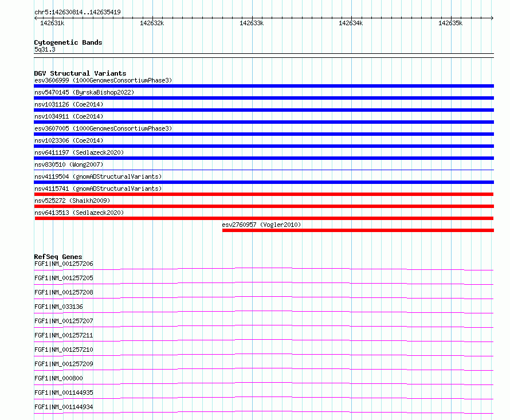Click the DGV Structural Variants track title
Screen dimensions: 510x420
(x=80, y=73)
